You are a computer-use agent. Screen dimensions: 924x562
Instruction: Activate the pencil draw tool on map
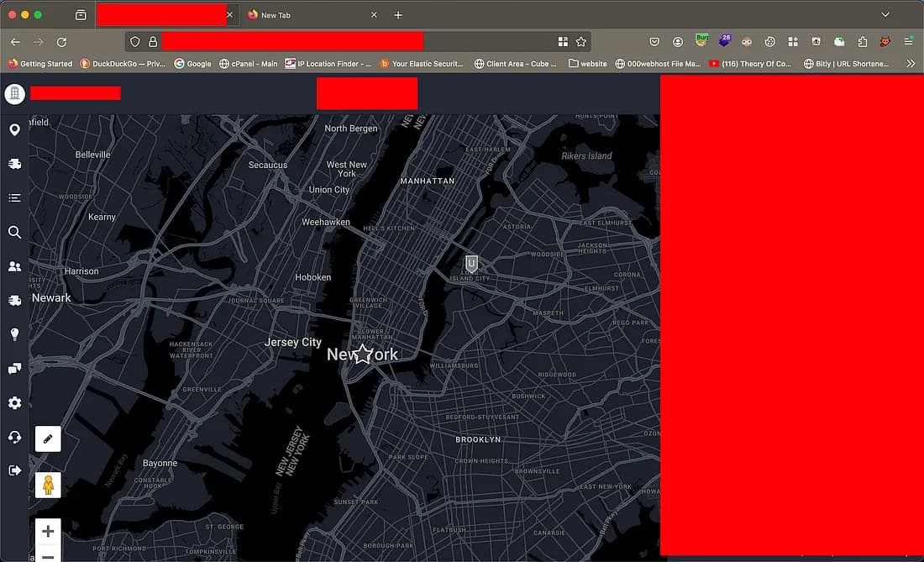pyautogui.click(x=48, y=439)
